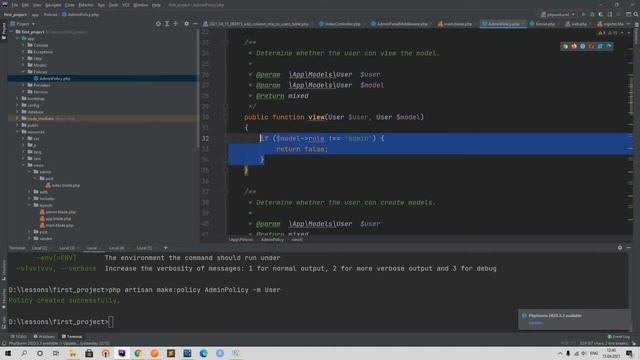Open Sublime Text icon on the taskbar
Image resolution: width=640 pixels, height=360 pixels.
point(171,353)
